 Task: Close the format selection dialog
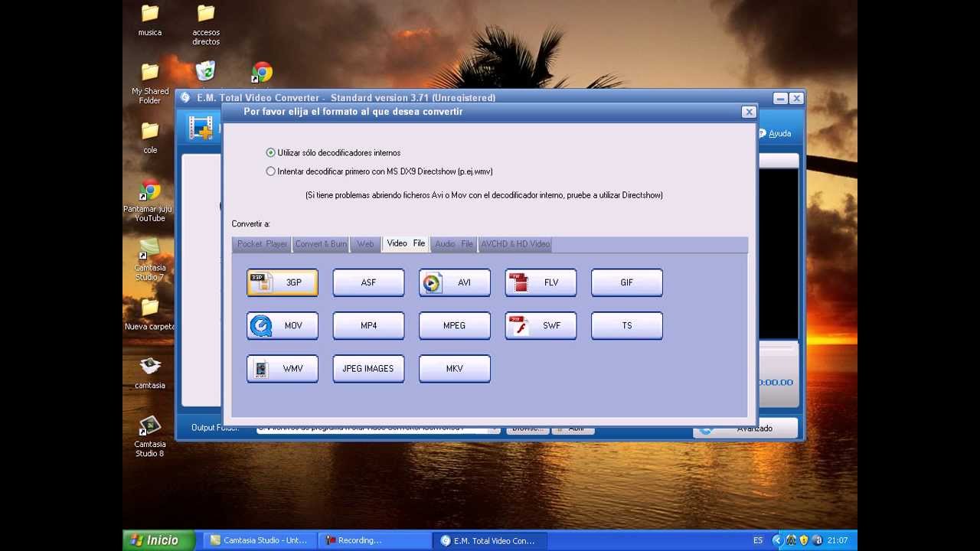[x=749, y=112]
